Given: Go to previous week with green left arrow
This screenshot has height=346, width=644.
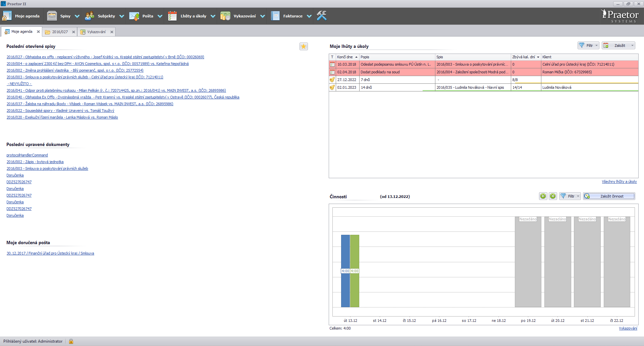Looking at the screenshot, I should click(x=543, y=196).
